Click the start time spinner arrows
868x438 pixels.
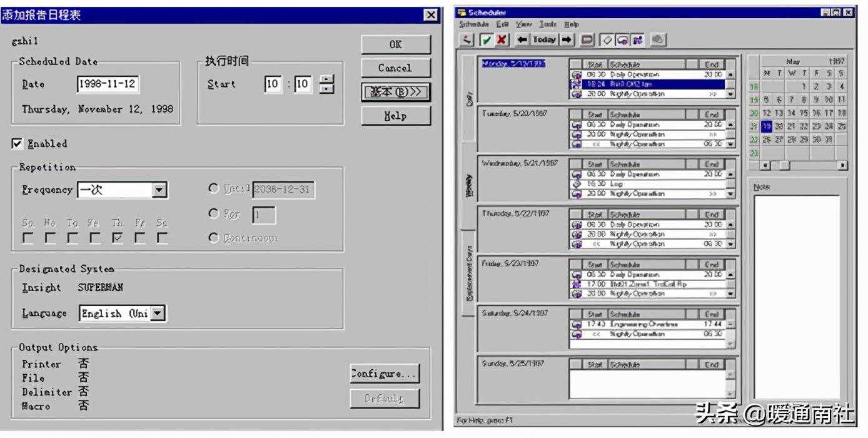(x=326, y=84)
